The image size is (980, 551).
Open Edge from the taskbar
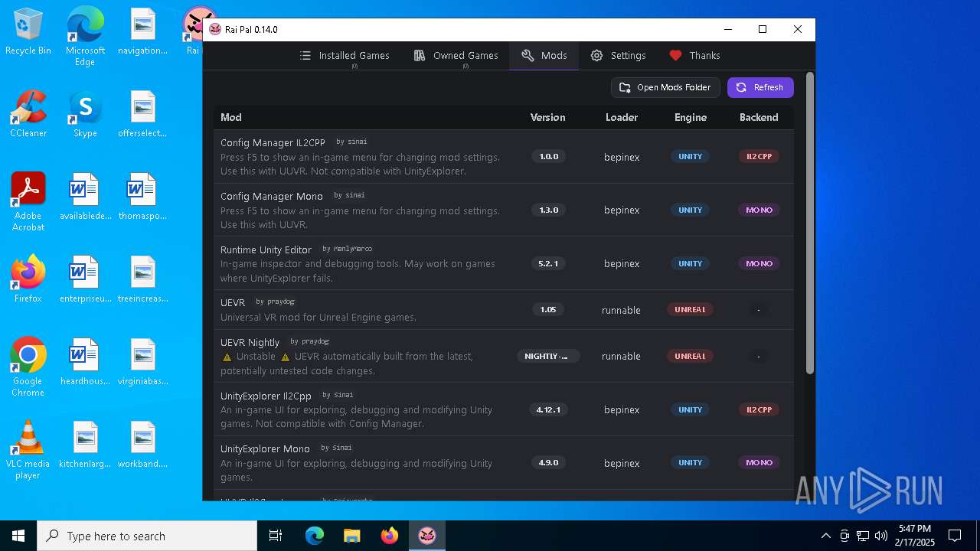coord(315,536)
